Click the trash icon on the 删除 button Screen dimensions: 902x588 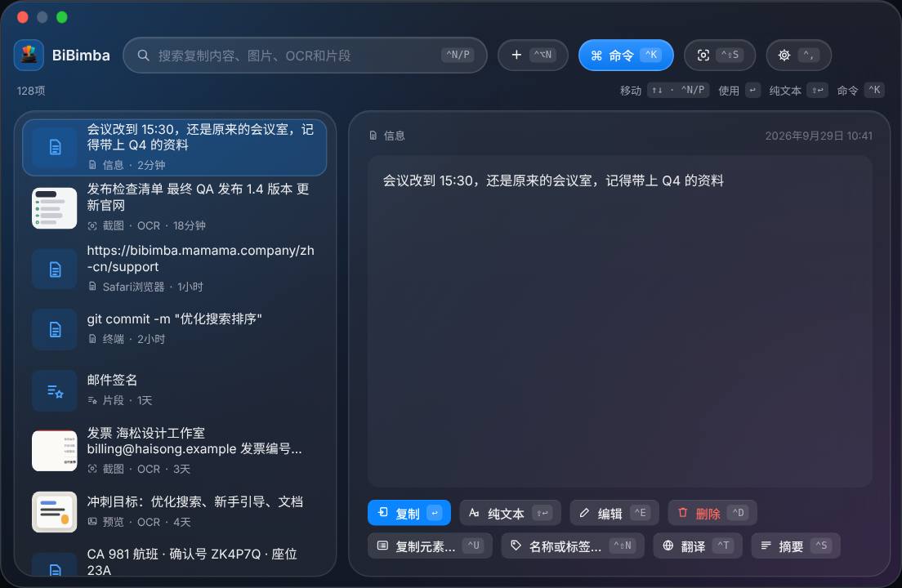683,513
